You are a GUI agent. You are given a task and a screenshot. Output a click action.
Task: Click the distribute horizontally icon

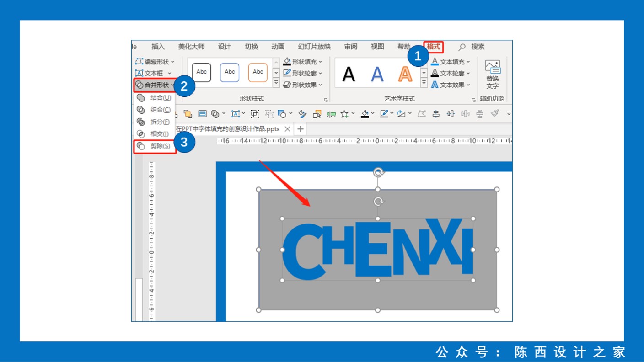[x=465, y=114]
